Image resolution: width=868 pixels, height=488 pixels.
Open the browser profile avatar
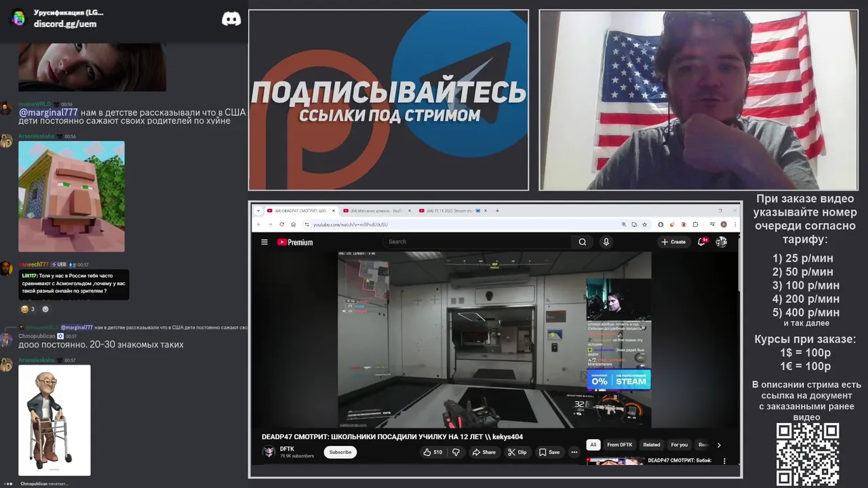pyautogui.click(x=724, y=224)
